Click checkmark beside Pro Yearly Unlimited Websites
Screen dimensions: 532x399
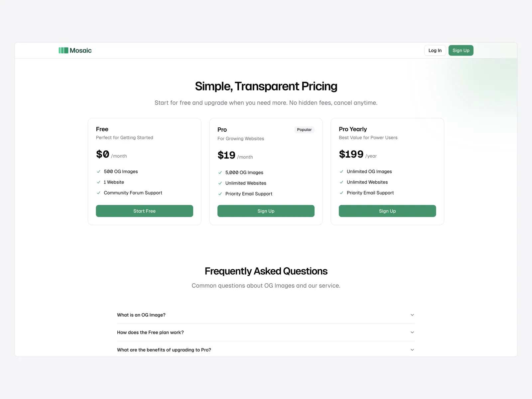[x=341, y=182]
